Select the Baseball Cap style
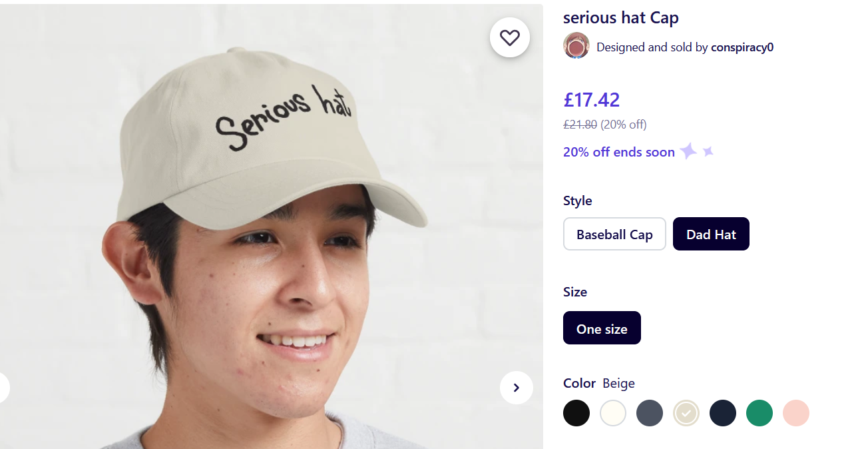 pyautogui.click(x=614, y=234)
